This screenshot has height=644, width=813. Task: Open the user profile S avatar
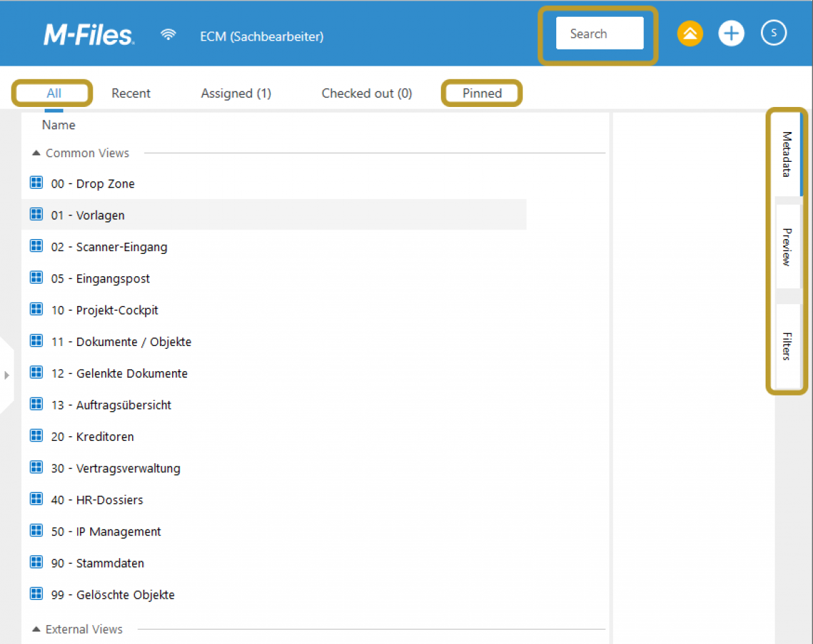click(x=774, y=33)
